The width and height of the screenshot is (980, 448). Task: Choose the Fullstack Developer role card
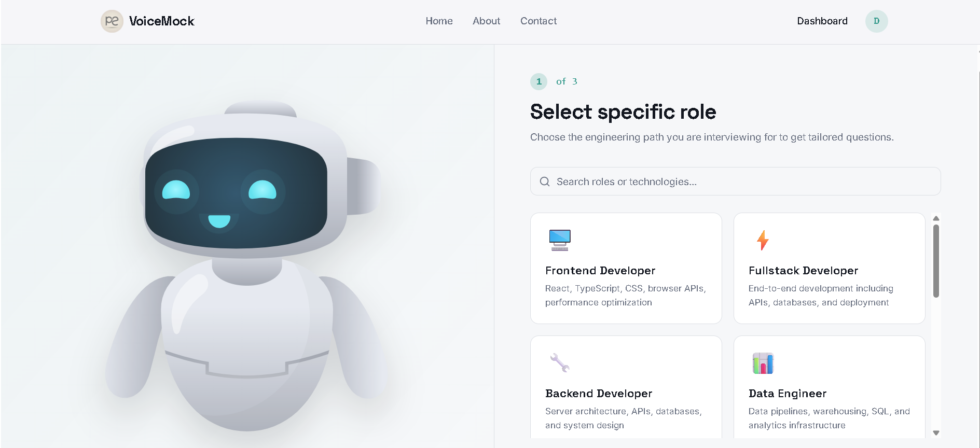coord(830,268)
